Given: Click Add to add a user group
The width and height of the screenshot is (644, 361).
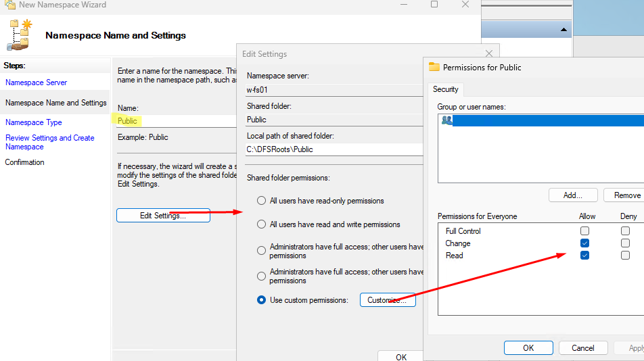Looking at the screenshot, I should click(573, 195).
